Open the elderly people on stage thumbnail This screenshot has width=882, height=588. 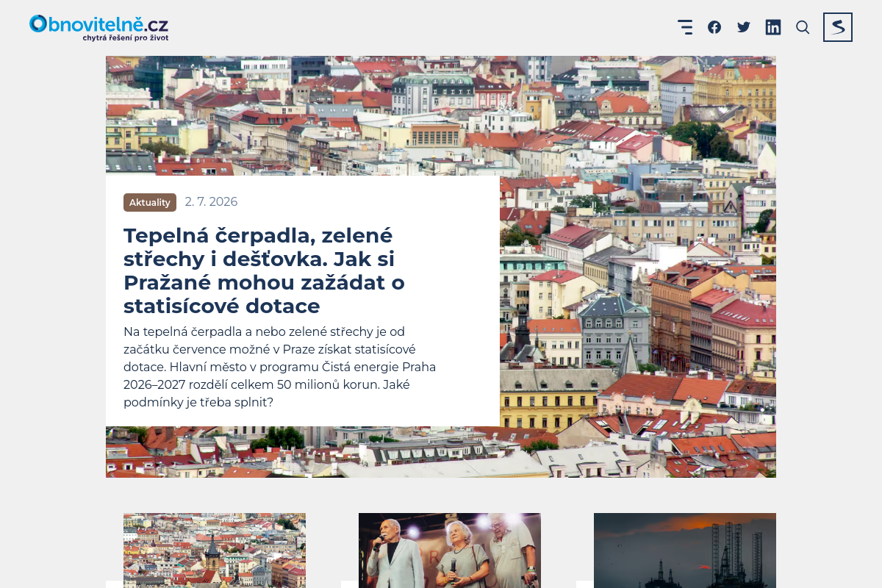point(450,551)
